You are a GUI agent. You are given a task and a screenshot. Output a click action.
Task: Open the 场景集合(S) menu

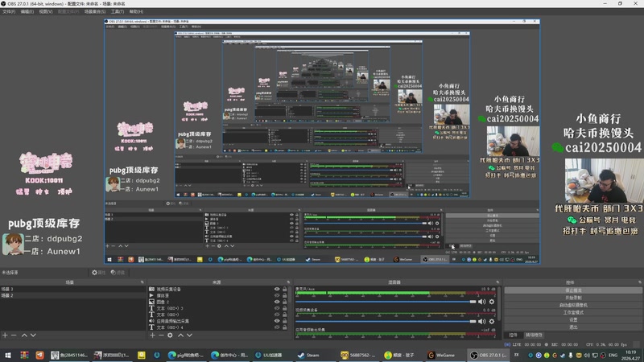pos(95,11)
